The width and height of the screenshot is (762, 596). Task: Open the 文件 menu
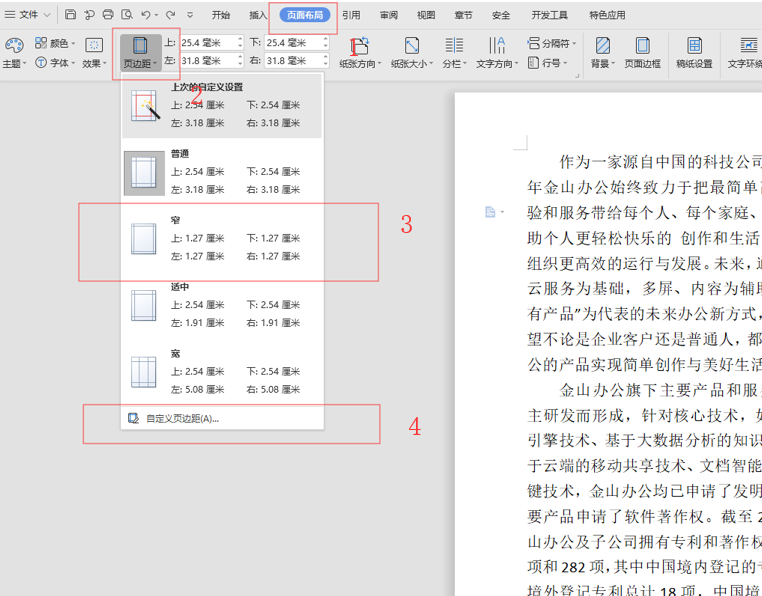click(27, 15)
